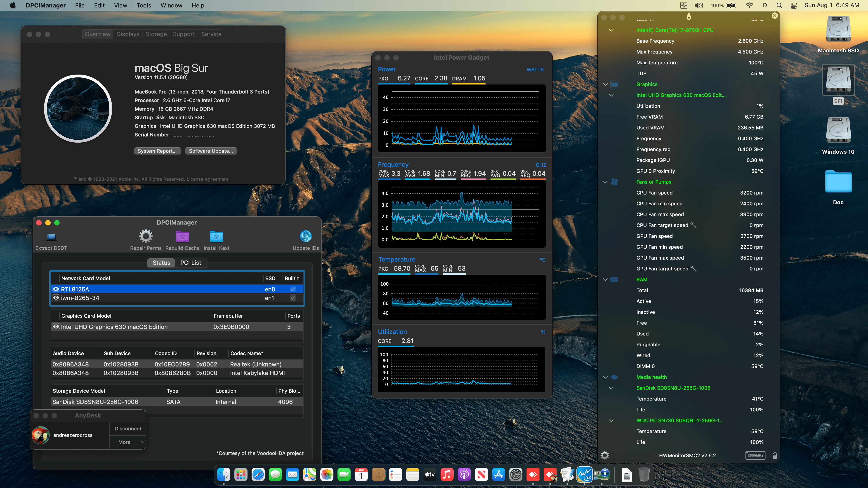Open the Window menu
The image size is (868, 488).
coord(171,5)
